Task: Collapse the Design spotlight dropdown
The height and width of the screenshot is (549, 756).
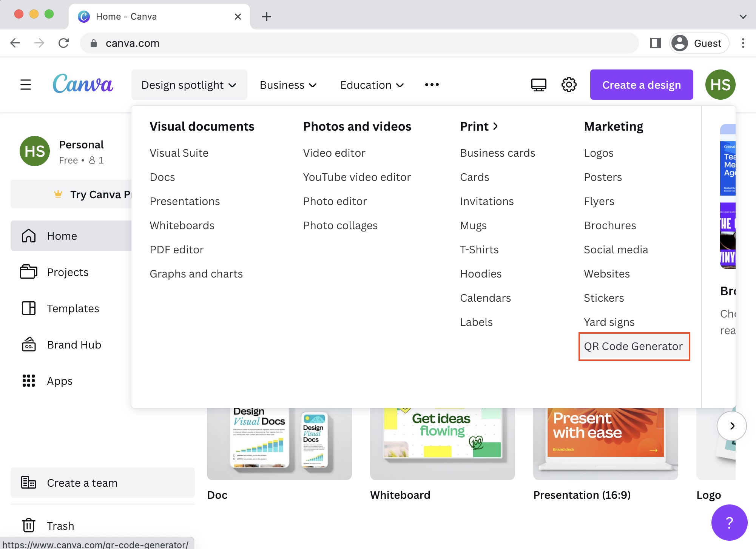Action: pyautogui.click(x=189, y=85)
